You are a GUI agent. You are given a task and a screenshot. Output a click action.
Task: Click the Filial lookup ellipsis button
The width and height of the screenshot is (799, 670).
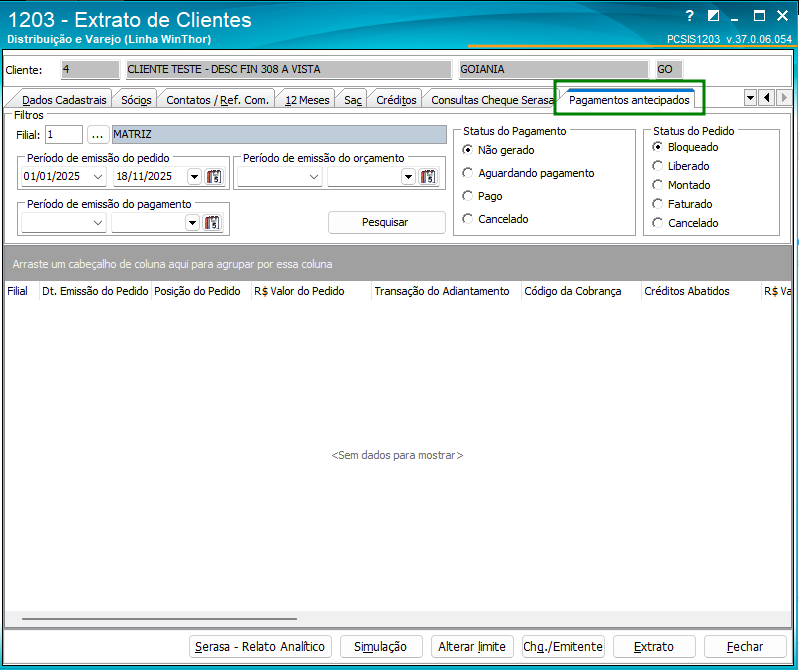97,135
